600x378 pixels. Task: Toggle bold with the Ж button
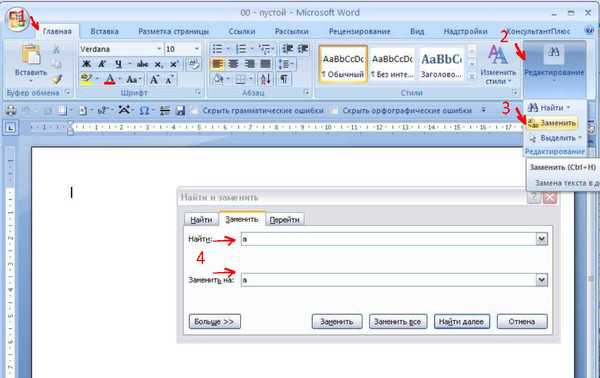87,64
